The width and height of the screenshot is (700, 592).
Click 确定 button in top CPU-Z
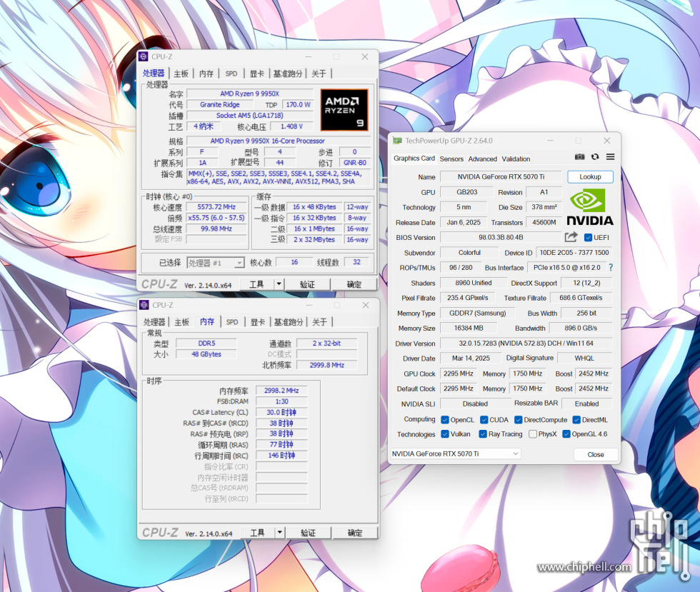[x=354, y=284]
